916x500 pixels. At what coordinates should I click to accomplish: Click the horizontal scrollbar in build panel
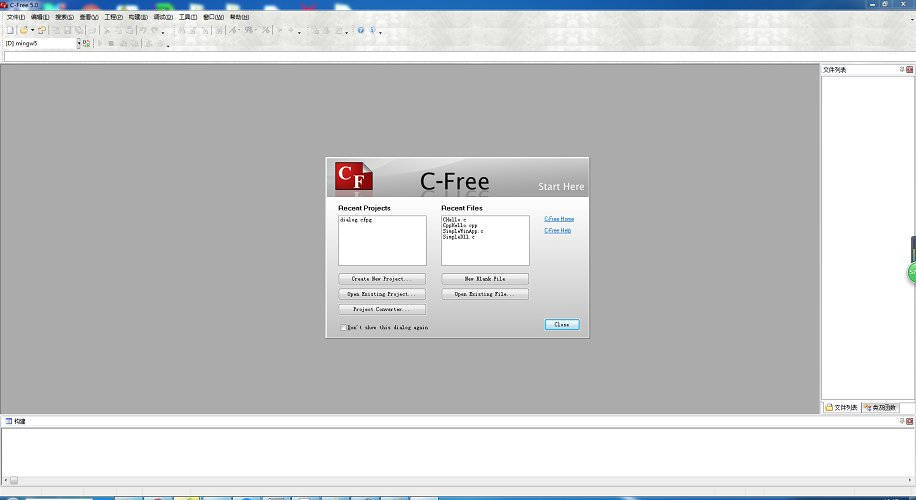coord(457,480)
